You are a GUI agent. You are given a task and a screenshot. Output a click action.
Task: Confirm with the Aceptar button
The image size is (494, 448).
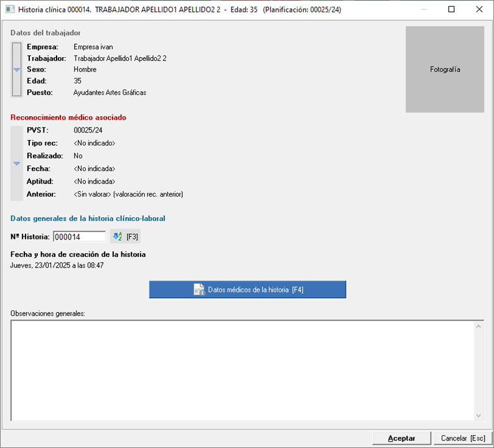[x=401, y=438]
